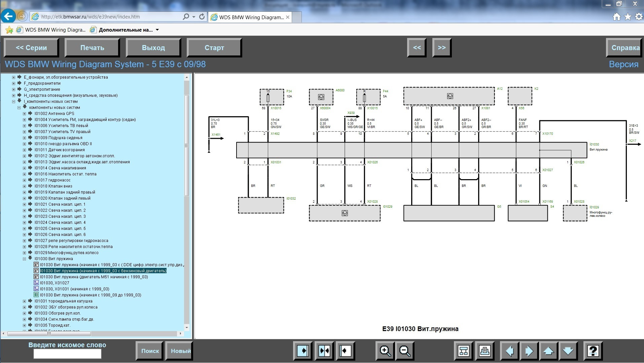
Task: Select I01030 Вит.пружина бензиновый двигатель item
Action: point(103,271)
